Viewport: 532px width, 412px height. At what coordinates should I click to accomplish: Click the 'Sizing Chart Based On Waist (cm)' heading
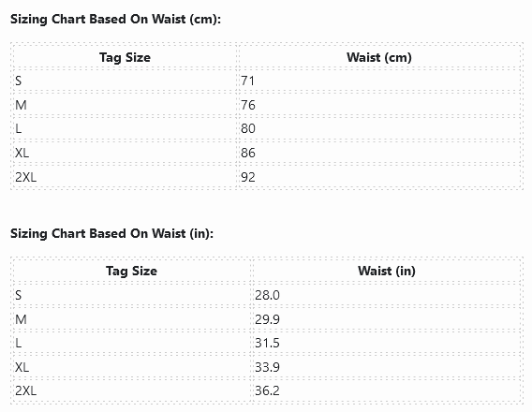tap(115, 20)
